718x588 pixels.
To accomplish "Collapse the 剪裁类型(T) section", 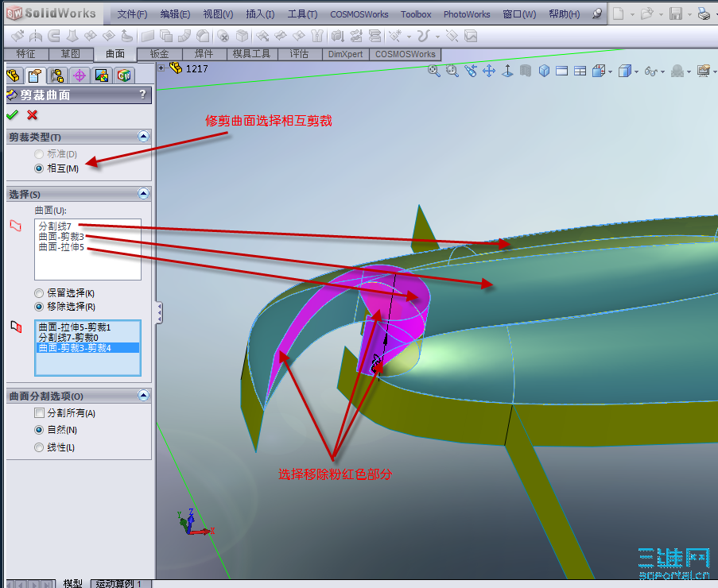I will click(x=143, y=136).
